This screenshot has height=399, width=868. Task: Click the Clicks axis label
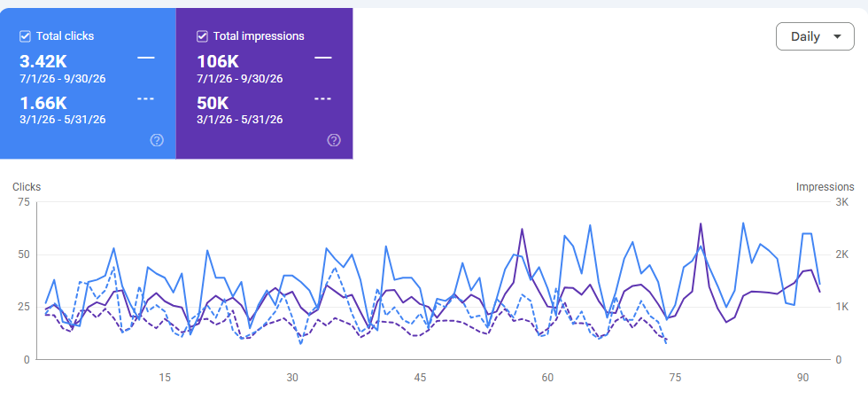pos(27,187)
